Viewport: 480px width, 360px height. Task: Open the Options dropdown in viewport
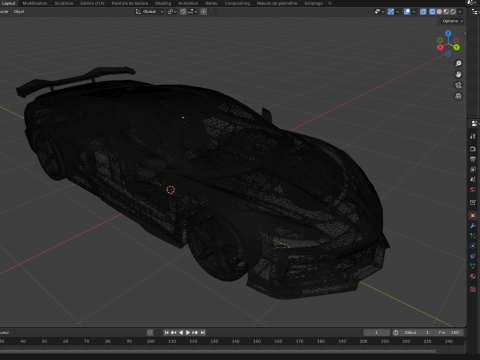tap(452, 21)
